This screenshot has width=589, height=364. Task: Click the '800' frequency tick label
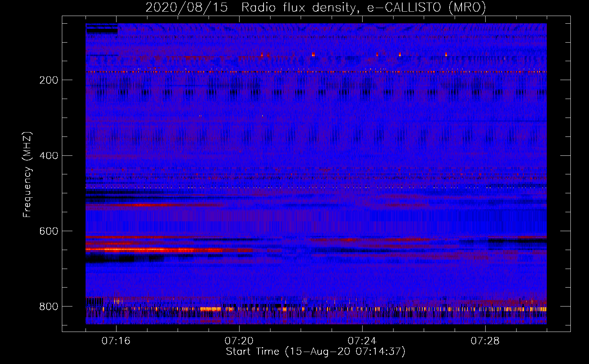(x=49, y=306)
